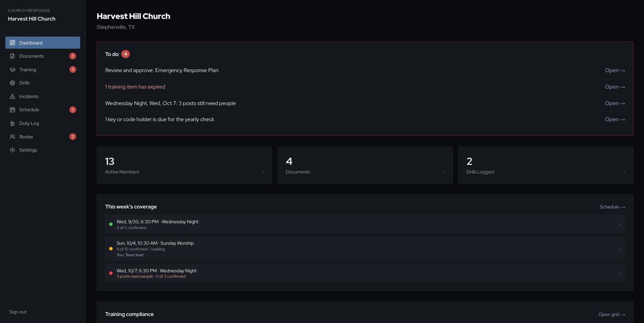Click the red badge next to Documents
Screen dimensions: 644x323
[73, 56]
